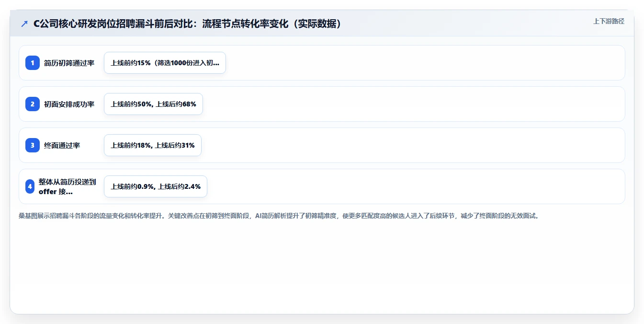The width and height of the screenshot is (644, 324).
Task: Select the 初面安排成功率 label
Action: (69, 104)
